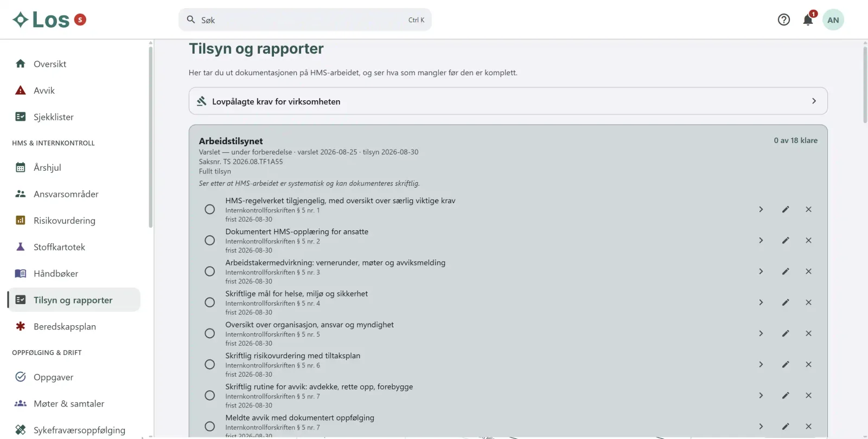Expand the HMS-regelverket tilgjengelig row chevron
Screen dimensions: 868x439
(761, 209)
